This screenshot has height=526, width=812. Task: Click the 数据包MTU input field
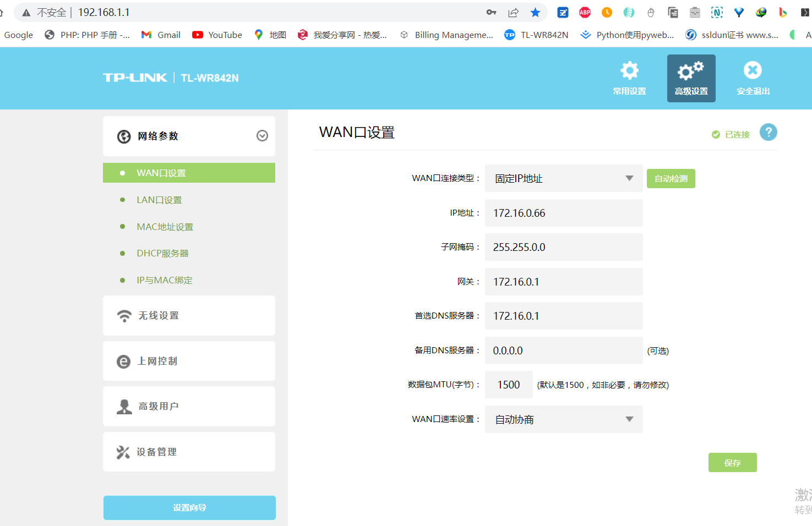point(509,385)
